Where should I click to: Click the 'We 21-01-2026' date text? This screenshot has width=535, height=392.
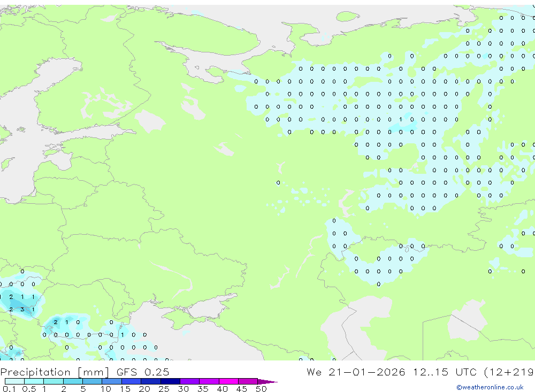(x=356, y=372)
